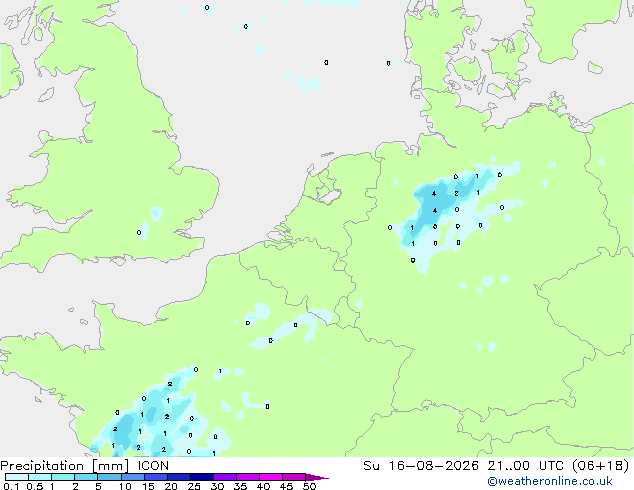Click the legend label '35'
This screenshot has height=490, width=634.
[x=240, y=486]
